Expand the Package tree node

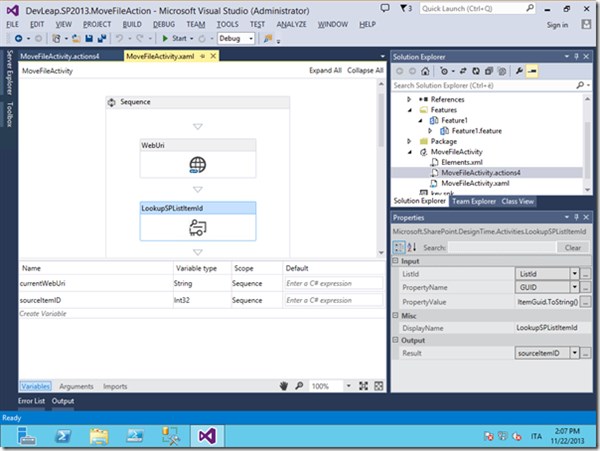coord(409,141)
